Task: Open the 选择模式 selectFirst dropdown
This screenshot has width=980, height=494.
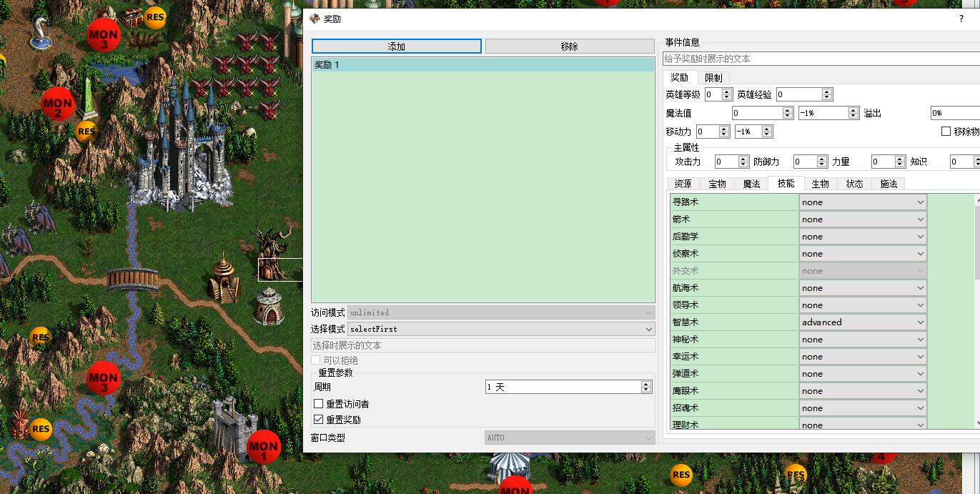Action: 501,329
